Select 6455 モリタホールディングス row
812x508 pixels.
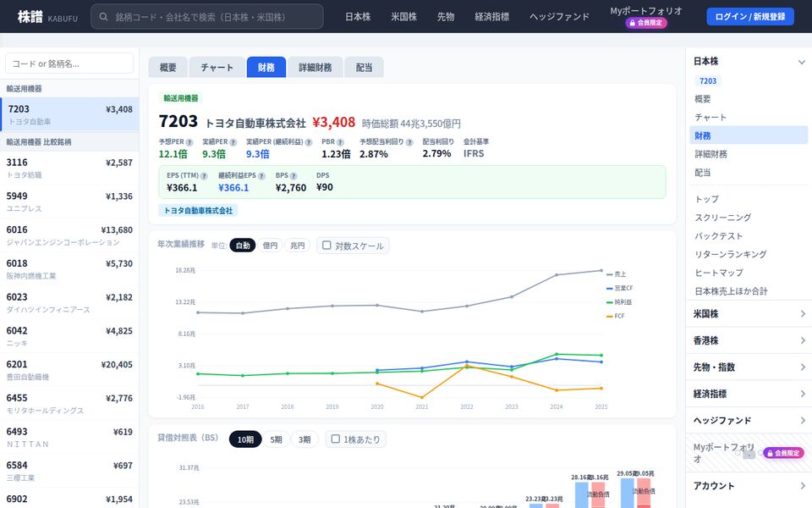[69, 404]
